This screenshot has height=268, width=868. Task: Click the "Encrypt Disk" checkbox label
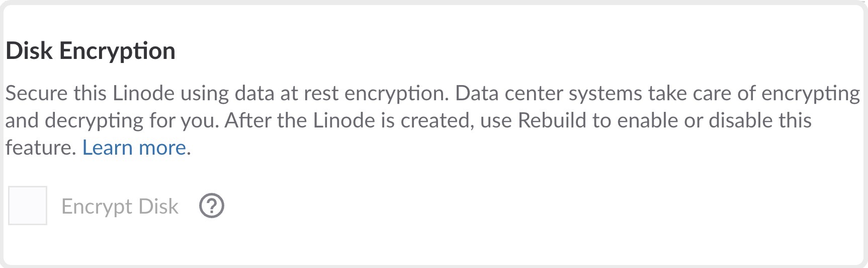pyautogui.click(x=120, y=207)
